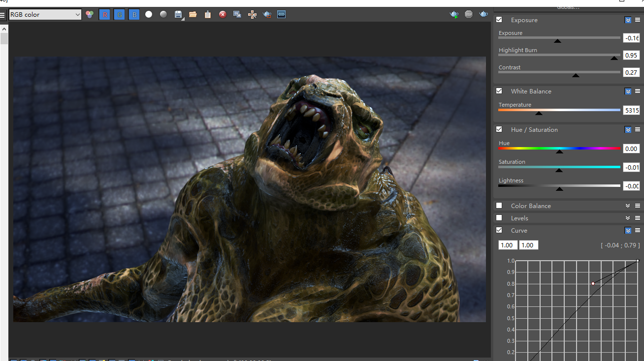This screenshot has height=361, width=644.
Task: Toggle the red channel button
Action: point(104,15)
